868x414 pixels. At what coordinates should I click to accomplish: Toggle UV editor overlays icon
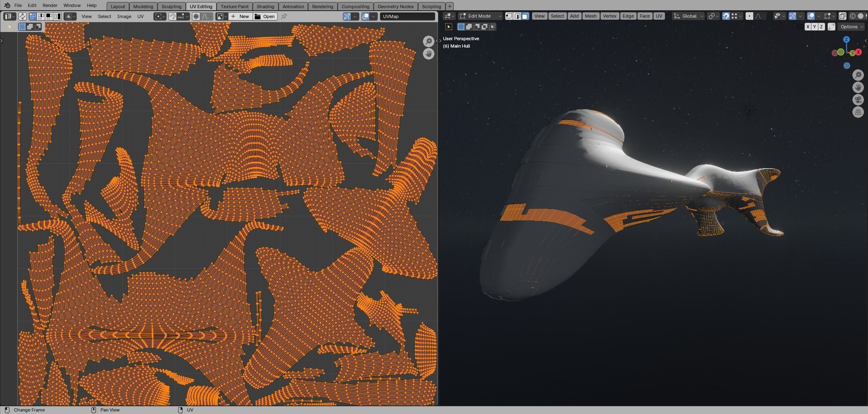coord(365,16)
